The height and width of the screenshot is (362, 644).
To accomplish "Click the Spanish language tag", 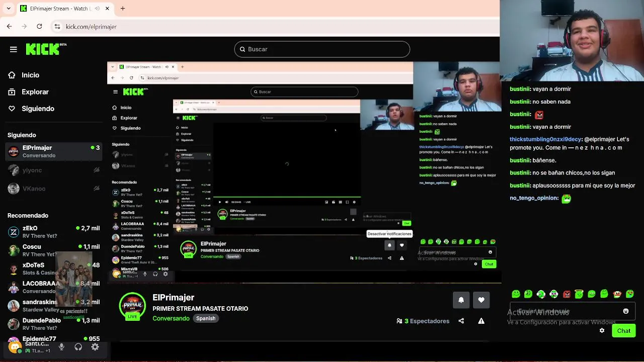I will [x=206, y=318].
